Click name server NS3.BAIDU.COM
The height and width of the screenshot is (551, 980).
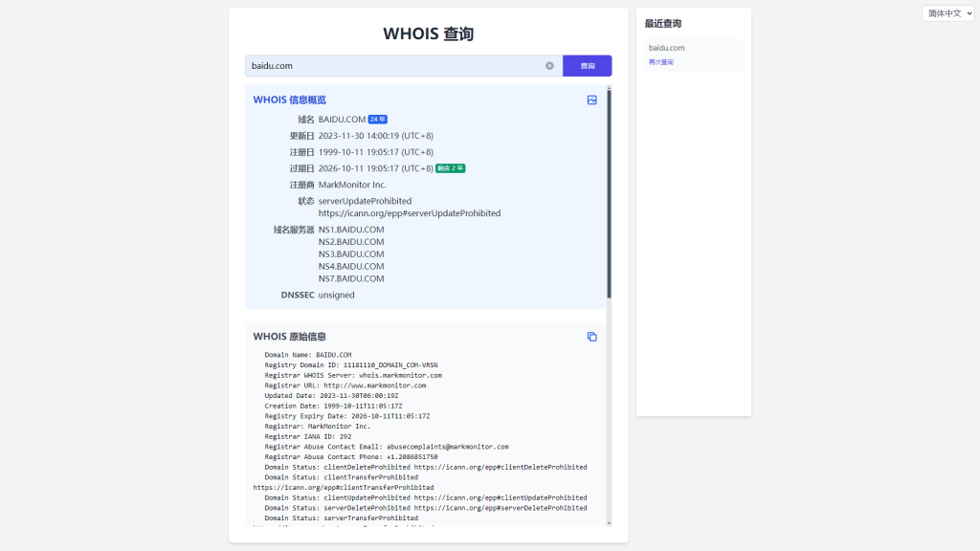(x=351, y=253)
